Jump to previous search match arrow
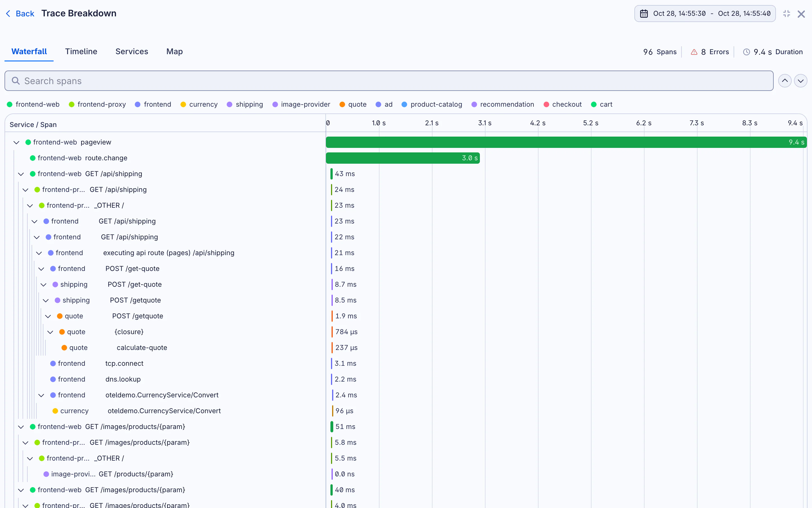Image resolution: width=812 pixels, height=508 pixels. (x=785, y=81)
